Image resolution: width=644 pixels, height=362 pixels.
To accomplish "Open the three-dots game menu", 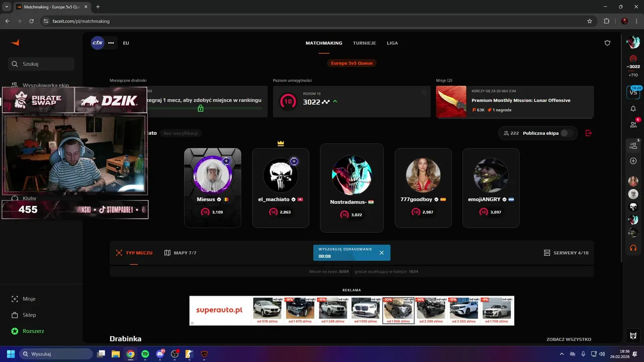I will coord(111,43).
